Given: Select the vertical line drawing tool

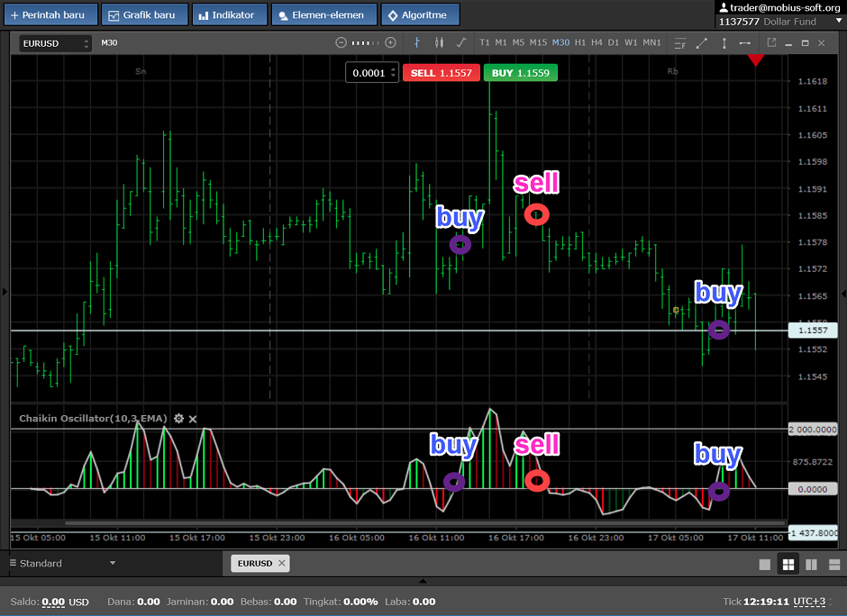Looking at the screenshot, I should 724,43.
